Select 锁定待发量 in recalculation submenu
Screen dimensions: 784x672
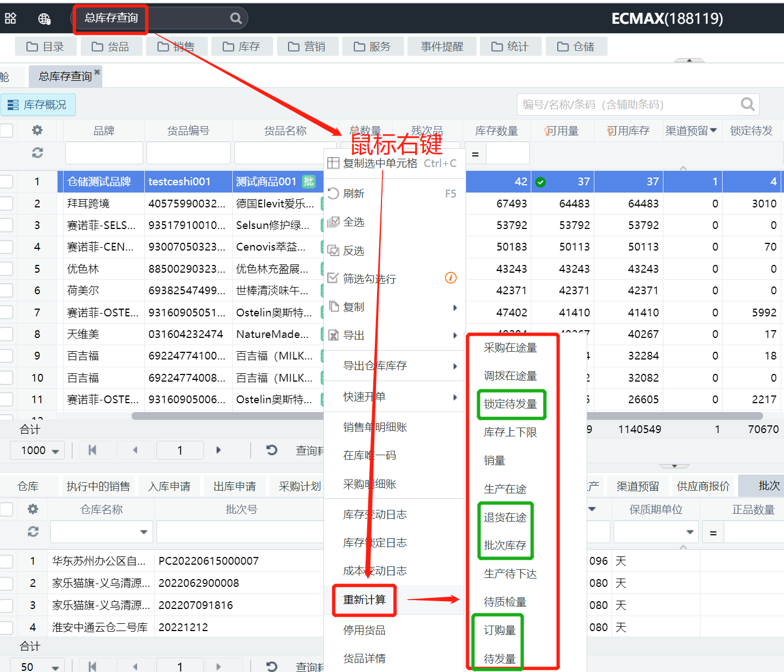510,404
